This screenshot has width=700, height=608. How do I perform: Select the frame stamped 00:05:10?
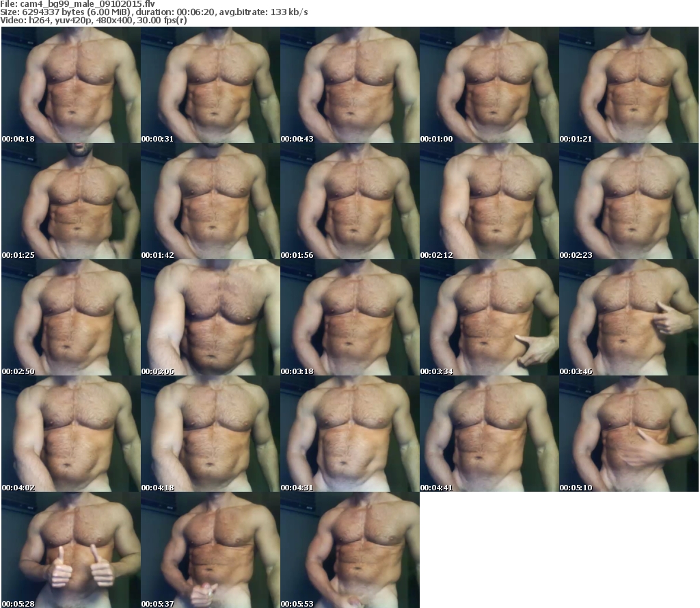629,434
